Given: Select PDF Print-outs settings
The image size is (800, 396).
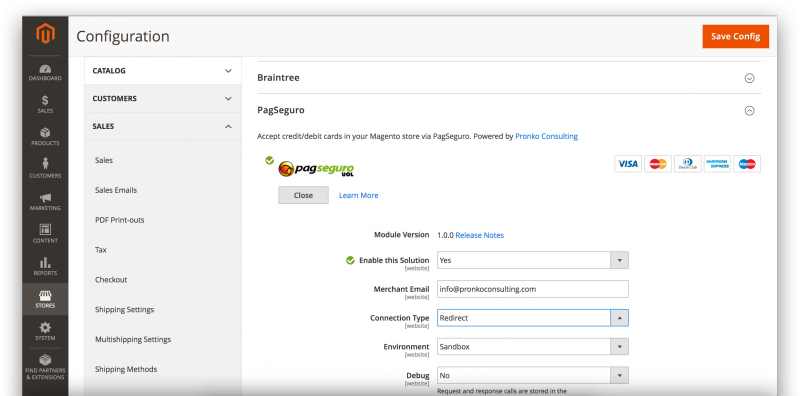Looking at the screenshot, I should 119,220.
